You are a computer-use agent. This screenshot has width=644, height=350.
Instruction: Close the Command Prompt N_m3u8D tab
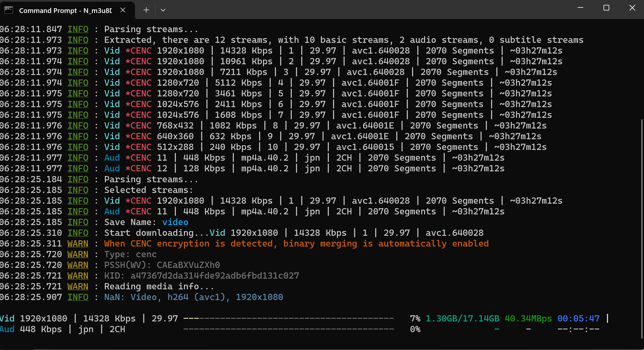[x=123, y=10]
